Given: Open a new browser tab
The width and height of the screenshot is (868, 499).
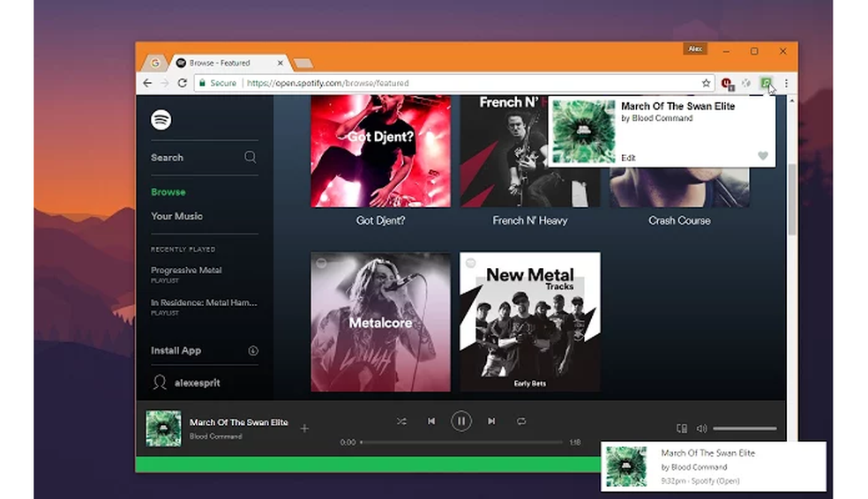Looking at the screenshot, I should coord(303,63).
